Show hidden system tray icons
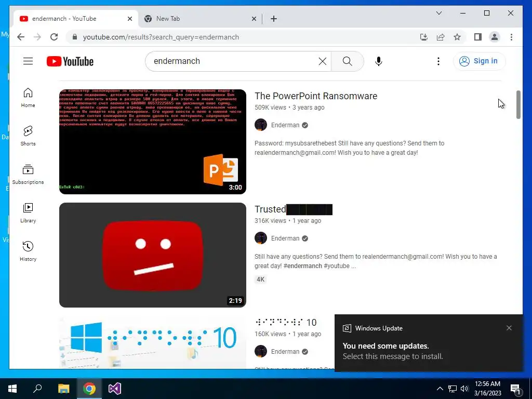Screen dimensions: 532x399 tap(440, 389)
